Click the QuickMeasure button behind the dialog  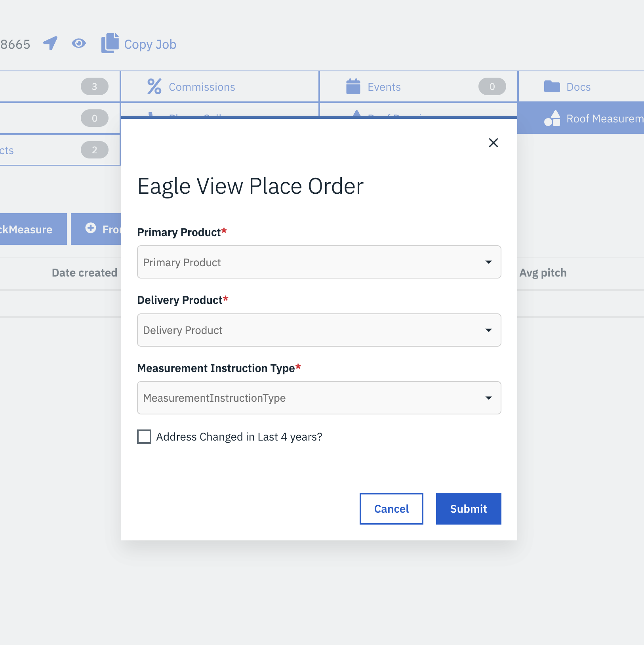click(x=33, y=229)
